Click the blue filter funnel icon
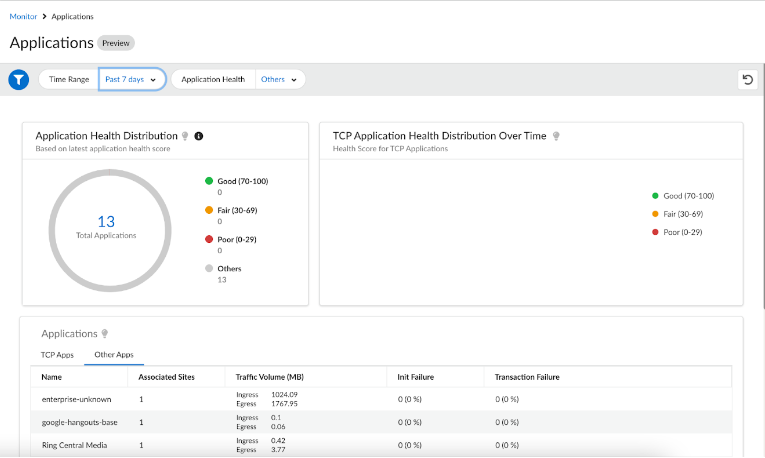765x458 pixels. pyautogui.click(x=18, y=80)
